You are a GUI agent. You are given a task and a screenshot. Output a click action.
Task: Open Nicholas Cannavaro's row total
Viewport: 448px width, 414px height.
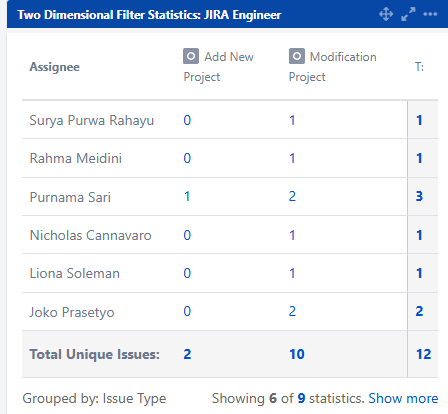[x=419, y=235]
